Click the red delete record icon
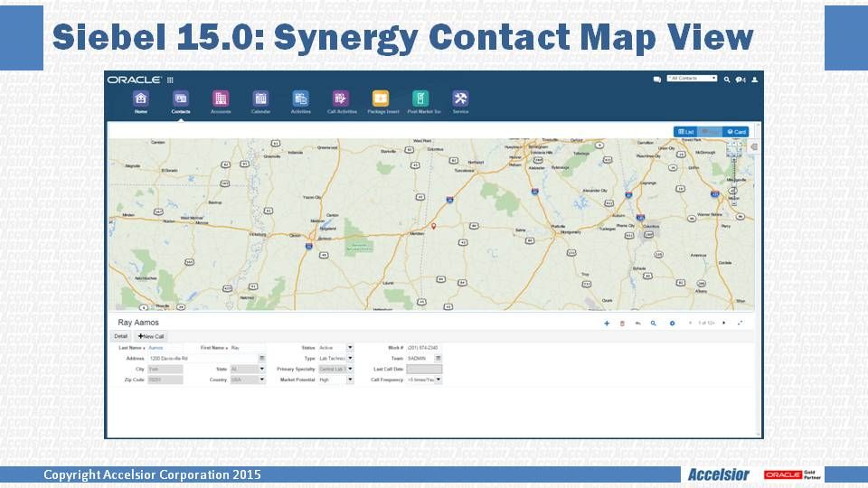 click(622, 323)
